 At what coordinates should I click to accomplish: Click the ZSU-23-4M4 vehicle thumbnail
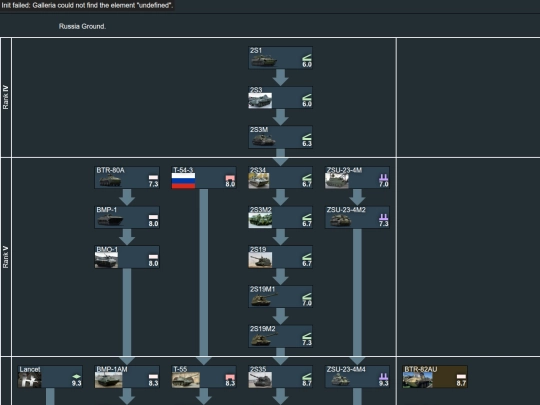pos(340,380)
